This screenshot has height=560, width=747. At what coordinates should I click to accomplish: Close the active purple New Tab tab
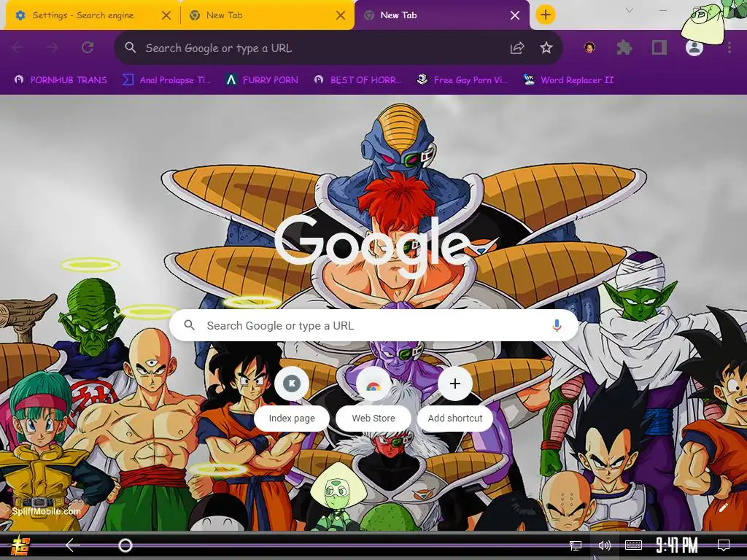point(515,16)
